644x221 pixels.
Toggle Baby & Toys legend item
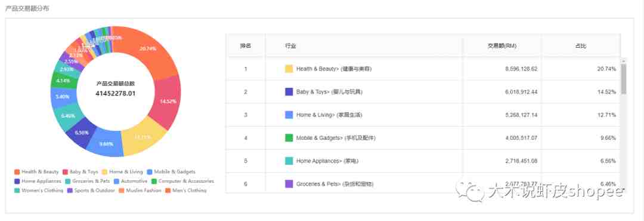point(80,171)
